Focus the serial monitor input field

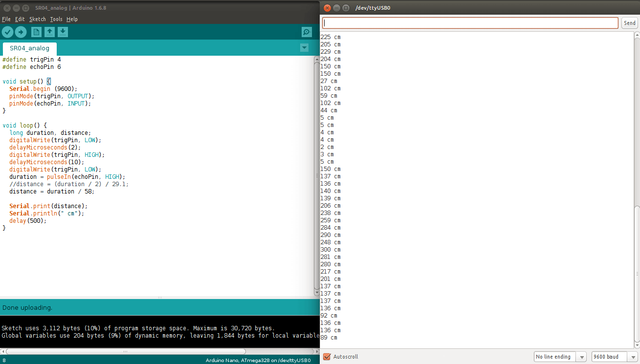[x=470, y=23]
